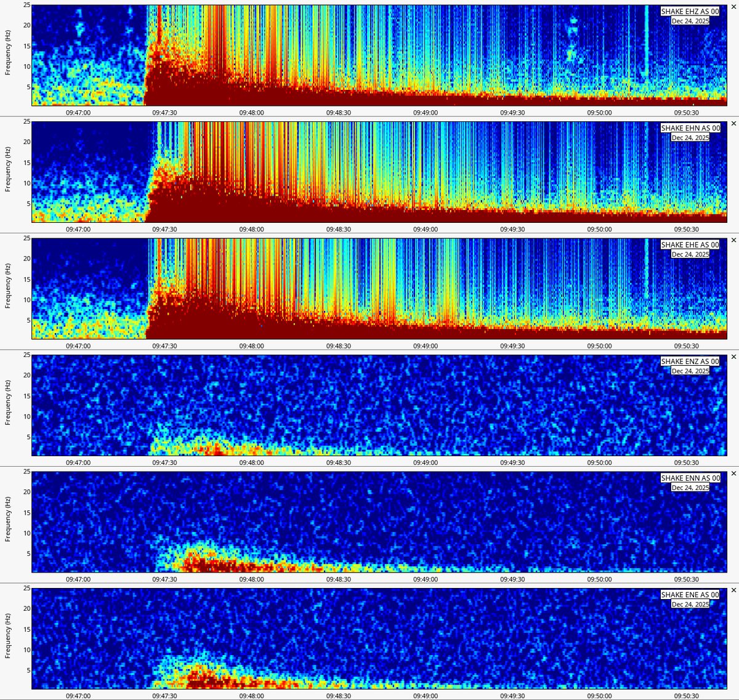Click the 09:47:30 time tick under EHZ spectrogram
The image size is (739, 700).
164,113
